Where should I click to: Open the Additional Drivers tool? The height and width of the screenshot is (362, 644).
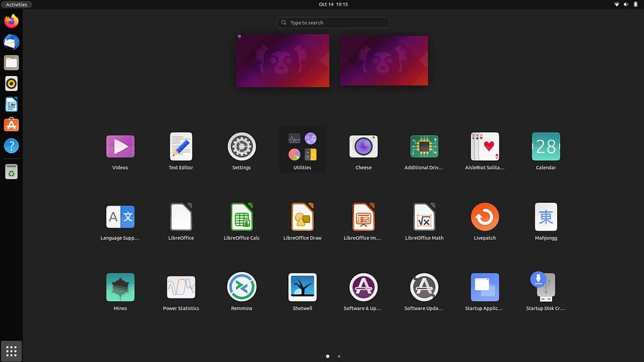[424, 146]
